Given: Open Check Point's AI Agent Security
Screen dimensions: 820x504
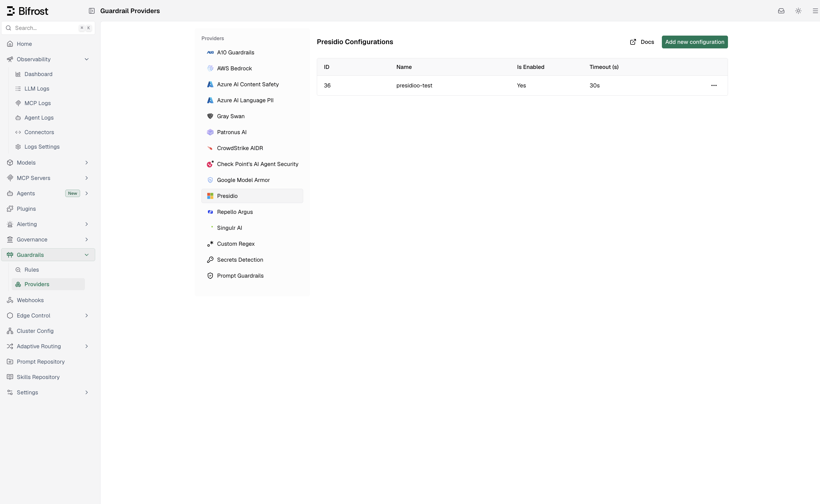Looking at the screenshot, I should tap(252, 164).
